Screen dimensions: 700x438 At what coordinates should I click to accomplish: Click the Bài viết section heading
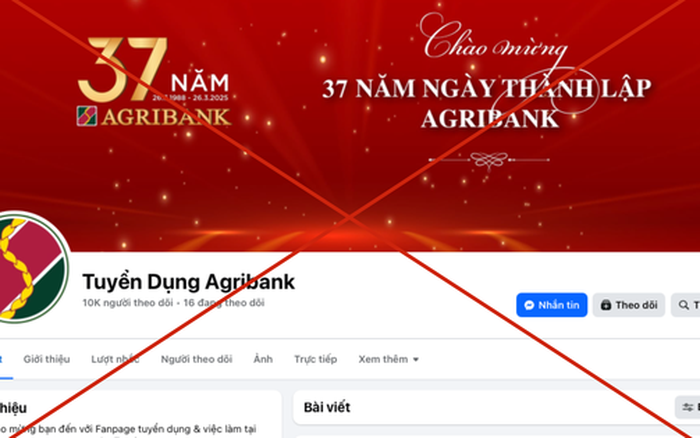point(327,407)
